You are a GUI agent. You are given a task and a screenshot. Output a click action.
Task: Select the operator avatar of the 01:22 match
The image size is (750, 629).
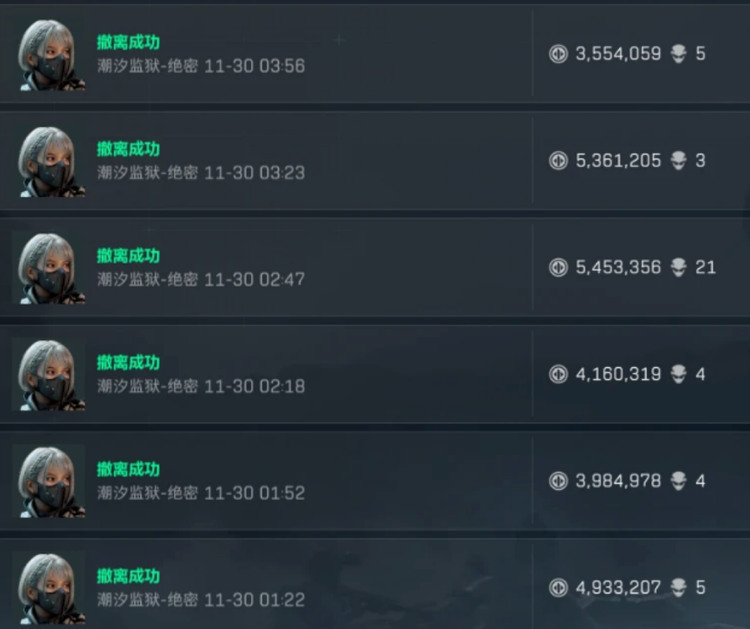[x=51, y=588]
